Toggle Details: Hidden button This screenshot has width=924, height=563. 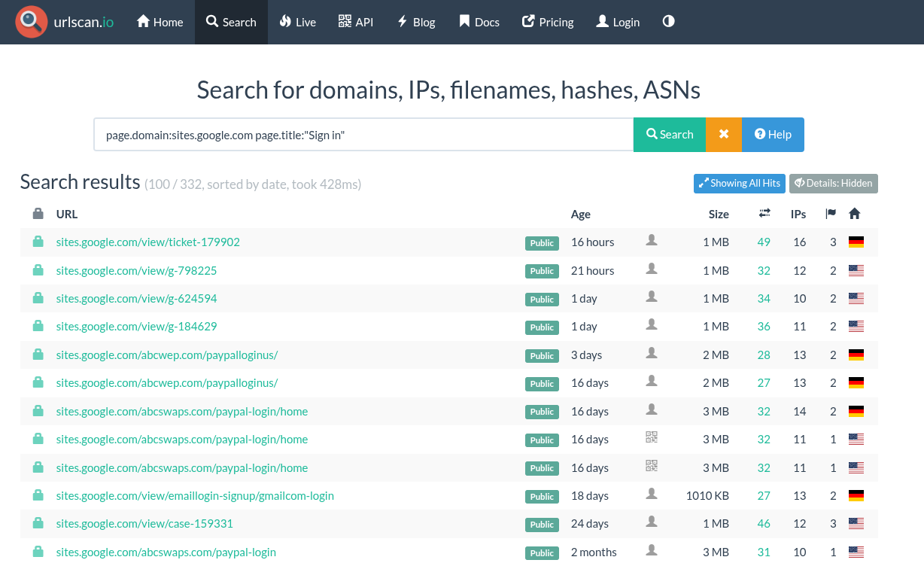click(x=834, y=183)
